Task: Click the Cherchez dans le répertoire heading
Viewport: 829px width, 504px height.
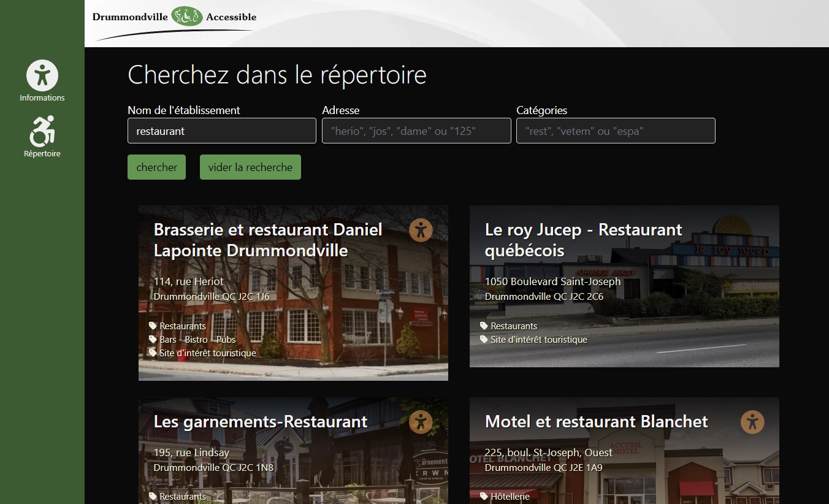Action: pyautogui.click(x=277, y=75)
